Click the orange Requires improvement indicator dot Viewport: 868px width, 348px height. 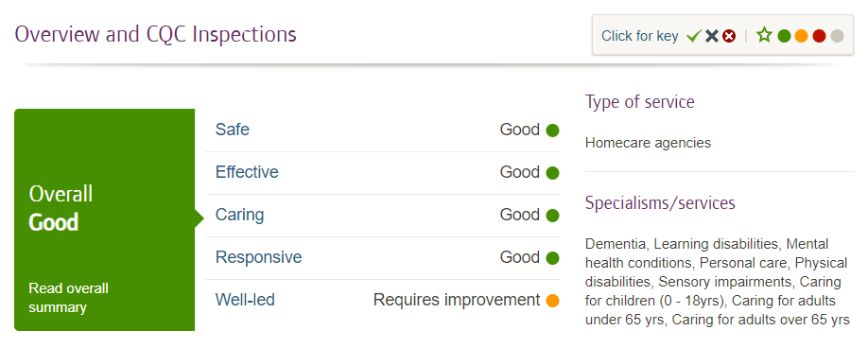tap(552, 301)
